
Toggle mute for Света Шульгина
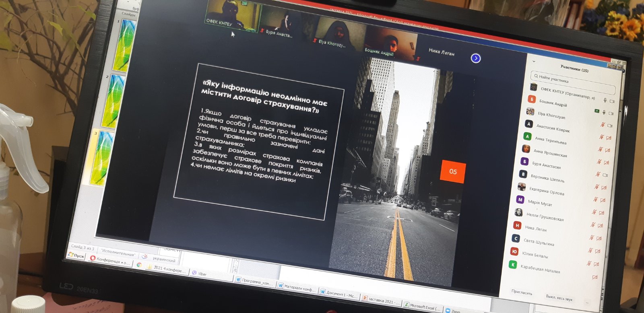point(592,237)
